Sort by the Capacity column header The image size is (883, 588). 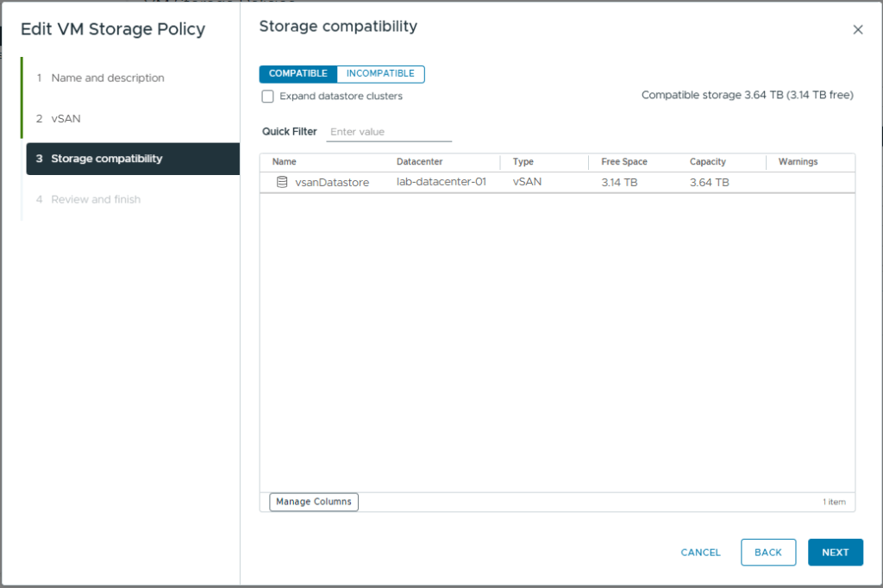click(708, 162)
